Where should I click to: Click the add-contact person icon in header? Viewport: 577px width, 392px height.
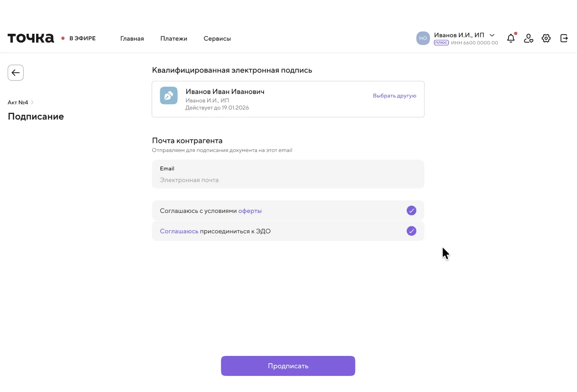pos(528,38)
